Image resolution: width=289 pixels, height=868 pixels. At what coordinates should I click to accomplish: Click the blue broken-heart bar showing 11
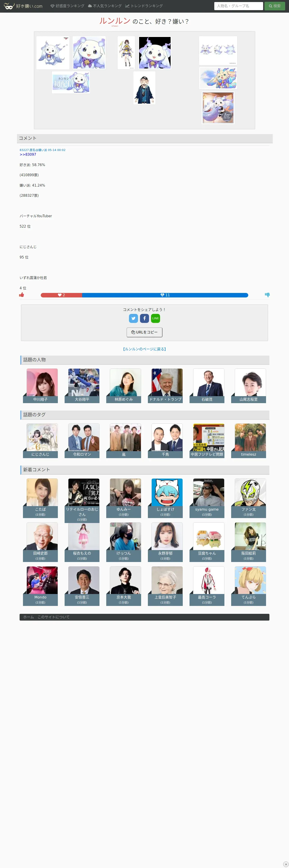pos(165,295)
